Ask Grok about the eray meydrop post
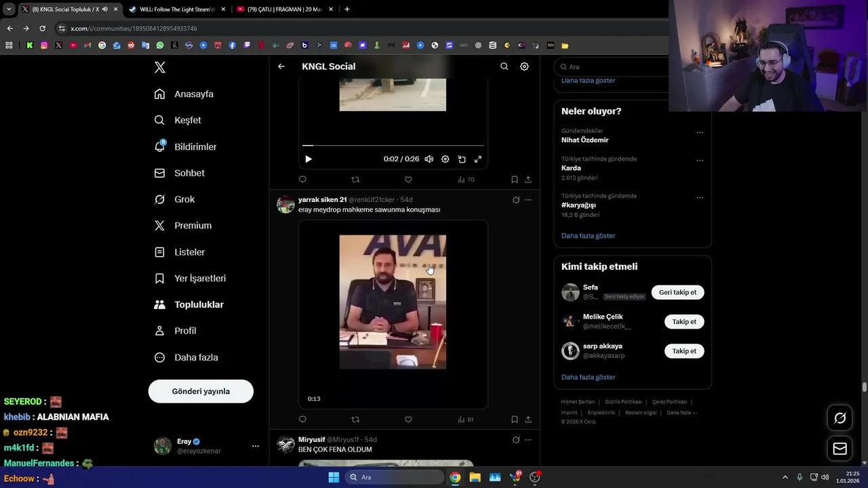Screen dimensions: 868x488 click(516, 200)
